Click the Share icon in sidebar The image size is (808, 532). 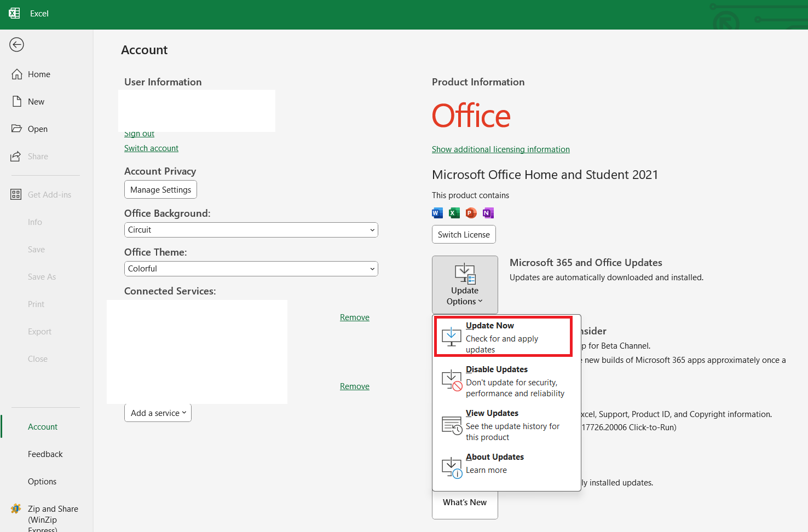16,156
